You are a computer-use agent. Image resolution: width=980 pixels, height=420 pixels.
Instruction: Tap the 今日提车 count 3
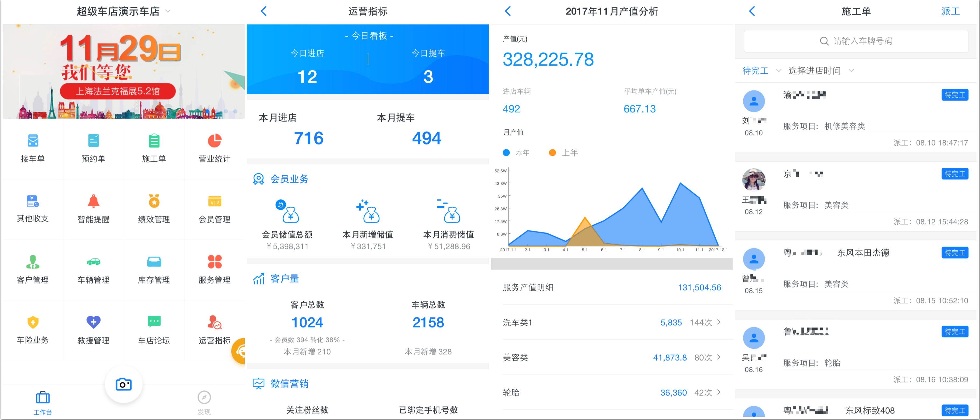point(428,77)
